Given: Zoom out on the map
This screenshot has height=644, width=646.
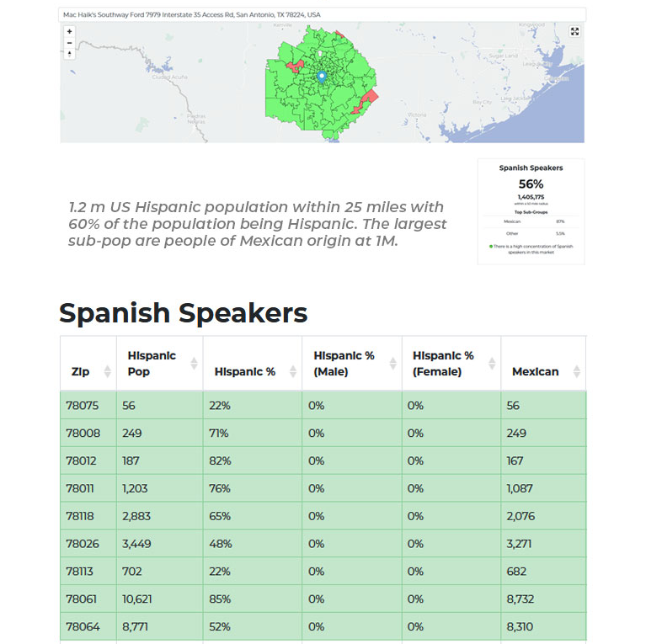Looking at the screenshot, I should [69, 42].
